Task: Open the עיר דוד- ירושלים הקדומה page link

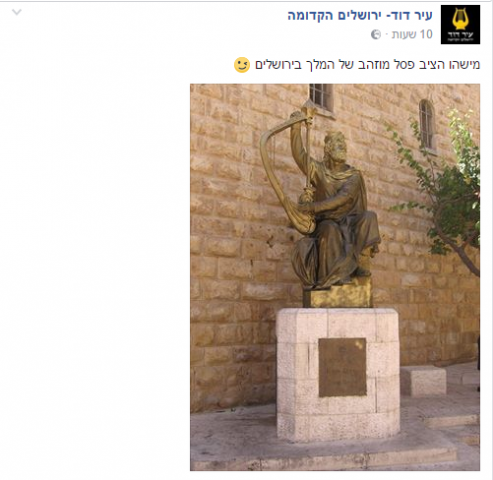Action: pos(360,16)
